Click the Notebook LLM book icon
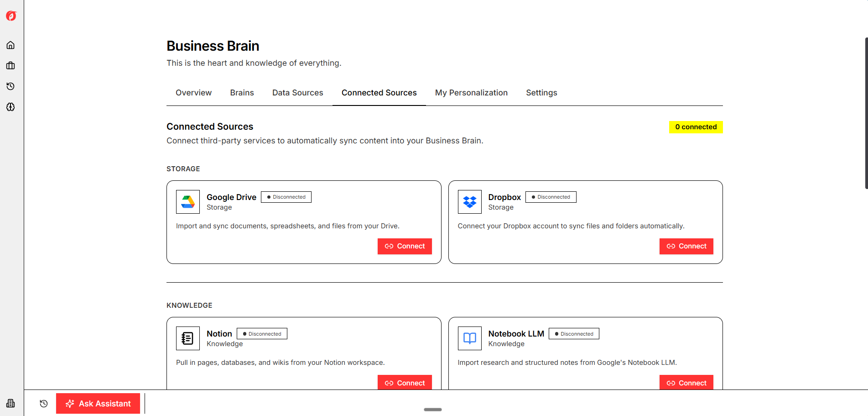This screenshot has height=416, width=868. click(x=469, y=338)
